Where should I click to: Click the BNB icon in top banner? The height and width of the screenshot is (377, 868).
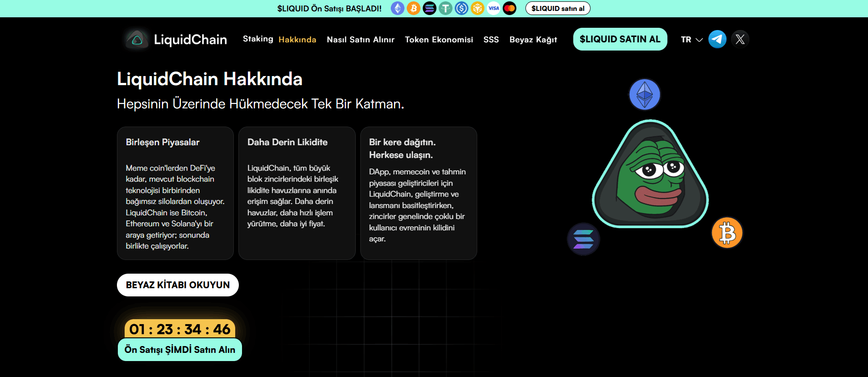477,8
